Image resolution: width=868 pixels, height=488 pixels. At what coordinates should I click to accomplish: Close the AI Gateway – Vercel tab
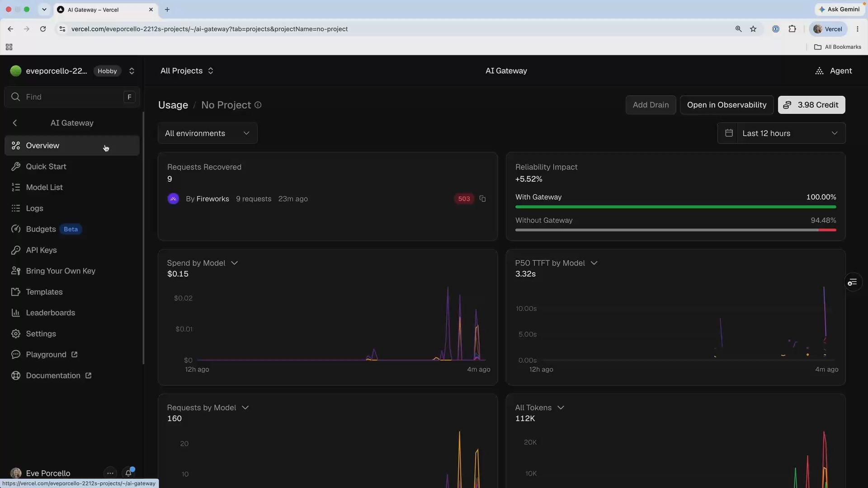tap(151, 9)
